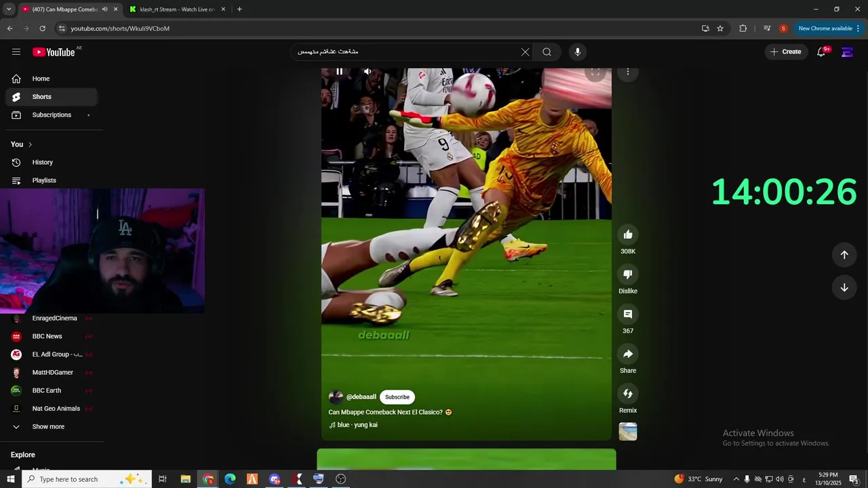The image size is (868, 488).
Task: Mute the tab via speaker icon
Action: 104,9
